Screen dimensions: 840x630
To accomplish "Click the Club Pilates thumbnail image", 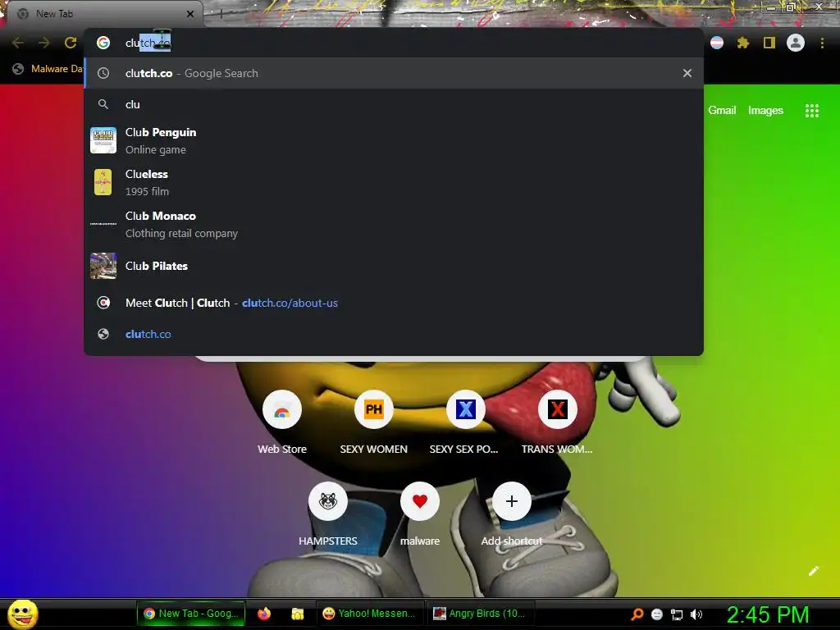I will 103,266.
